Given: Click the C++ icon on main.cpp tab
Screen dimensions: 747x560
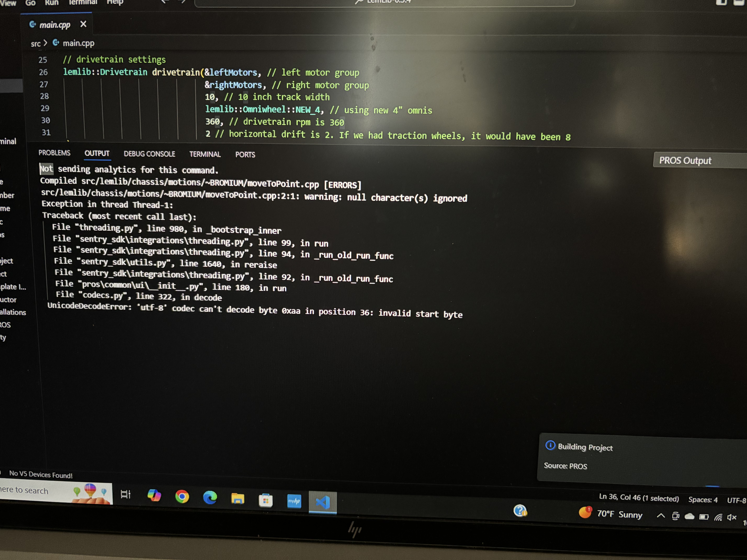Looking at the screenshot, I should point(33,24).
